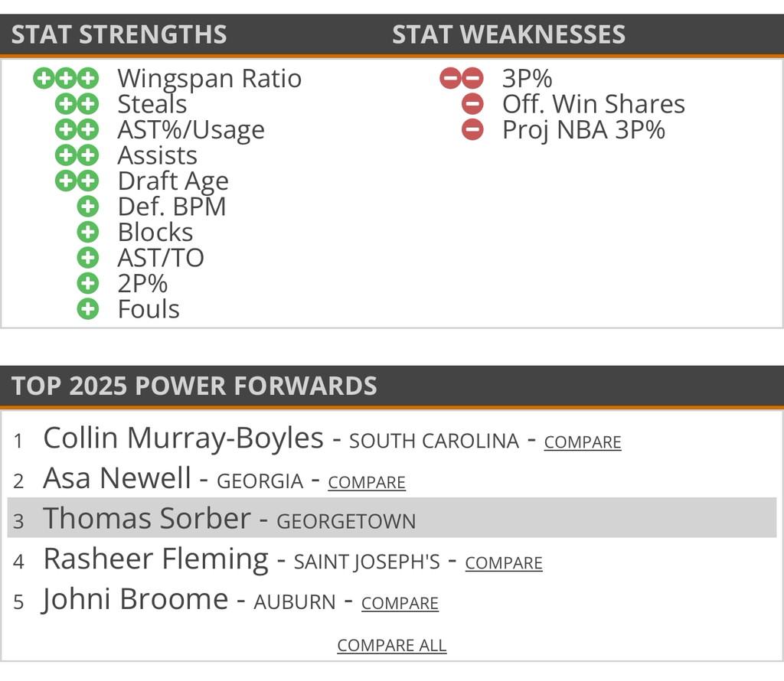Viewport: 784px width, 681px height.
Task: Click the double minus icon beside 3P%
Action: [x=462, y=78]
